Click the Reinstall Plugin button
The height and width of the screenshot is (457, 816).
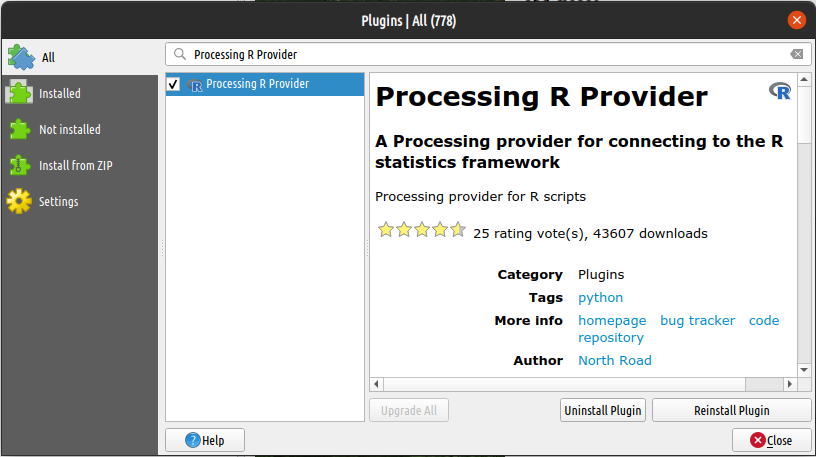(731, 410)
